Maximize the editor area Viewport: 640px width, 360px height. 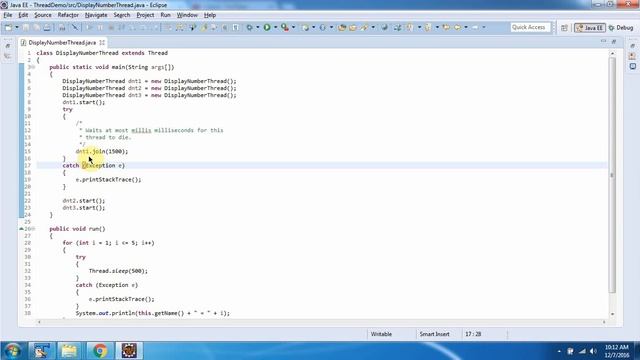pyautogui.click(x=613, y=41)
